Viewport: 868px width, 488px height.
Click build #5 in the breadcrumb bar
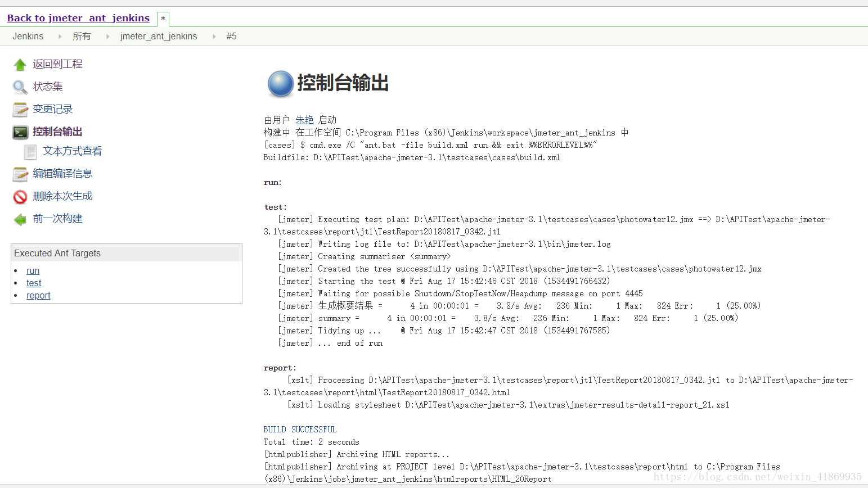(x=231, y=36)
